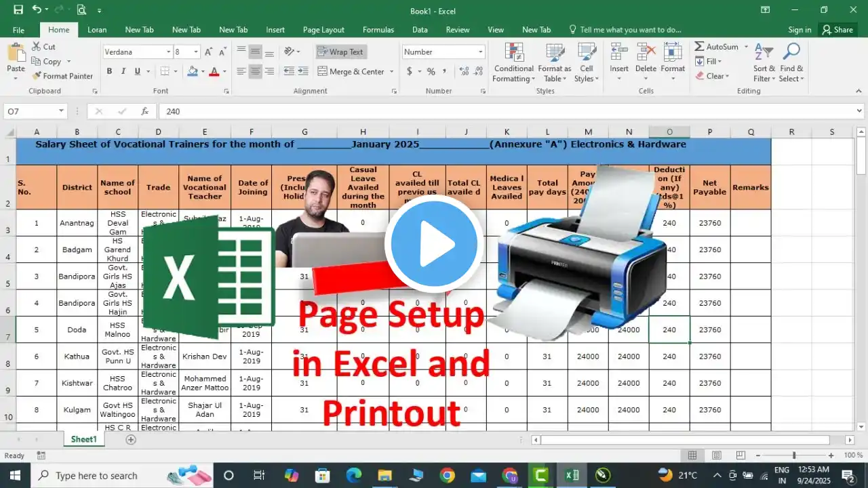
Task: Open Google Chrome from the taskbar
Action: 447,475
